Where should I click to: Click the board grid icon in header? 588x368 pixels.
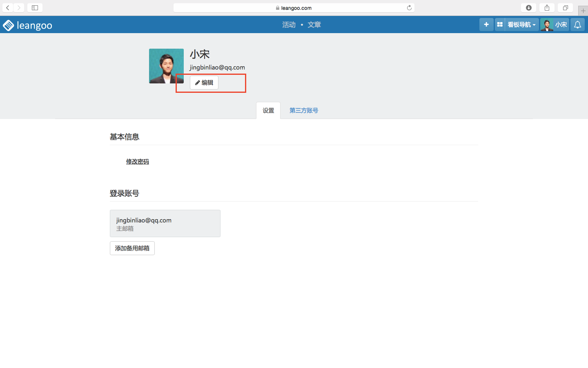[500, 25]
